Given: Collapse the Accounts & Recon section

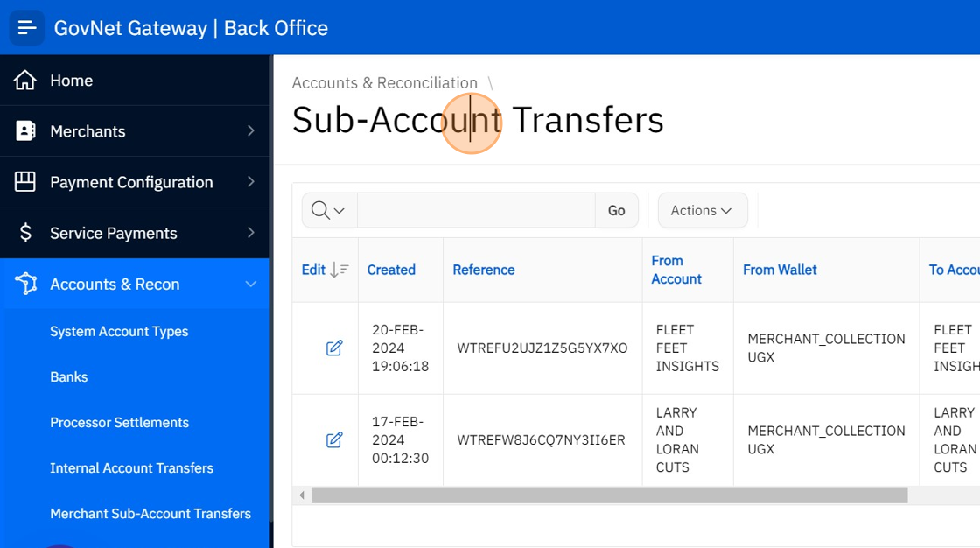Looking at the screenshot, I should click(x=251, y=284).
